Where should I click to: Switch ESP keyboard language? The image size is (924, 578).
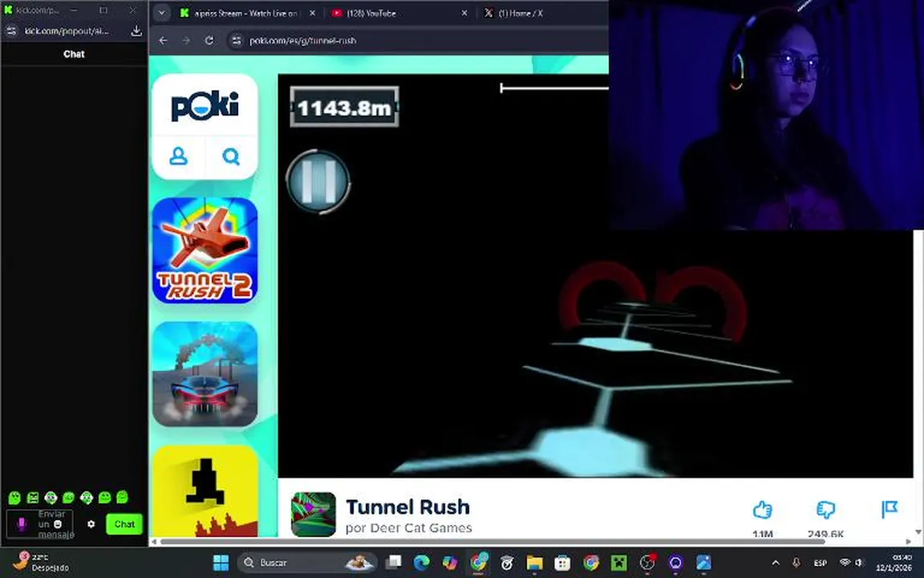(821, 563)
